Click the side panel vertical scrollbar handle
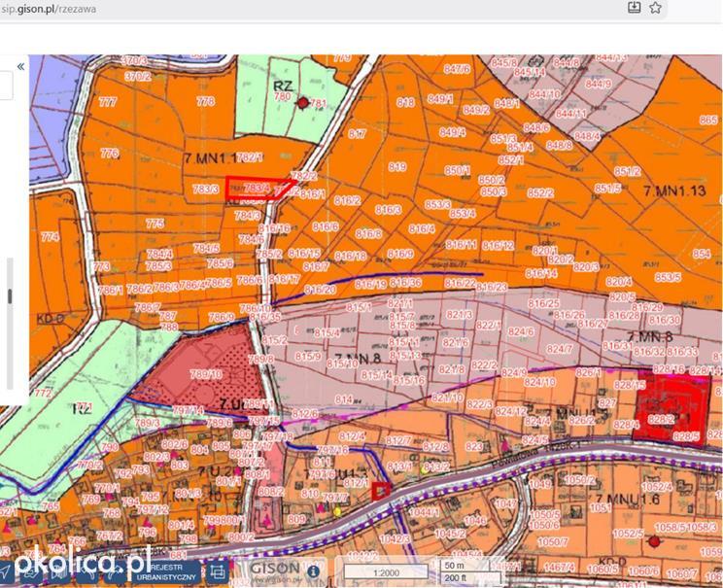Viewport: 723px width, 588px height. coord(10,297)
